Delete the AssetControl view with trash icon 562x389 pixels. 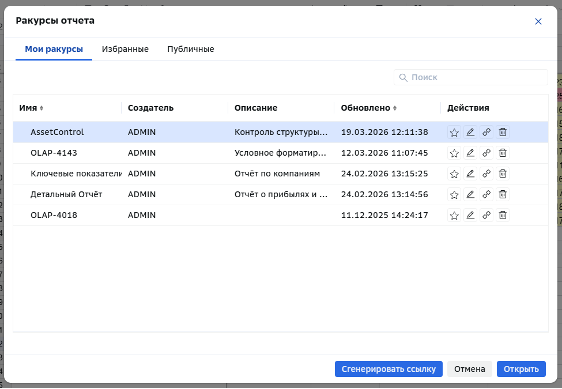[x=503, y=132]
